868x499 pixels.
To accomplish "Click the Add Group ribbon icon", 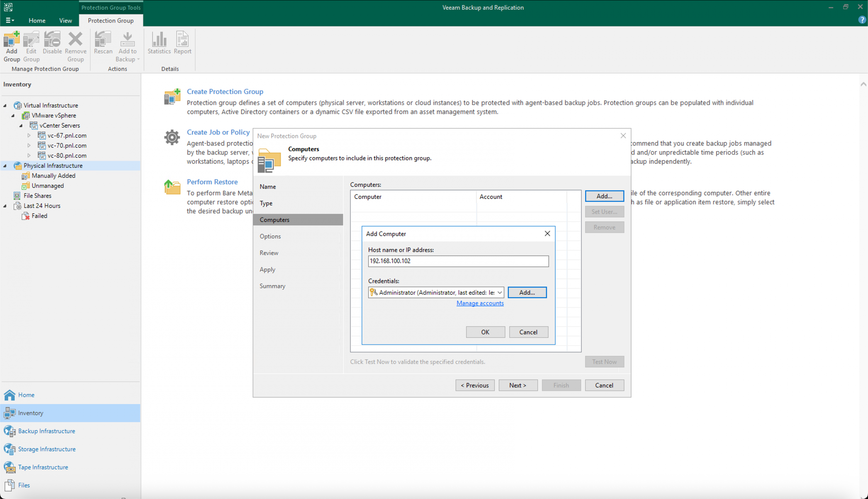I will pyautogui.click(x=12, y=47).
